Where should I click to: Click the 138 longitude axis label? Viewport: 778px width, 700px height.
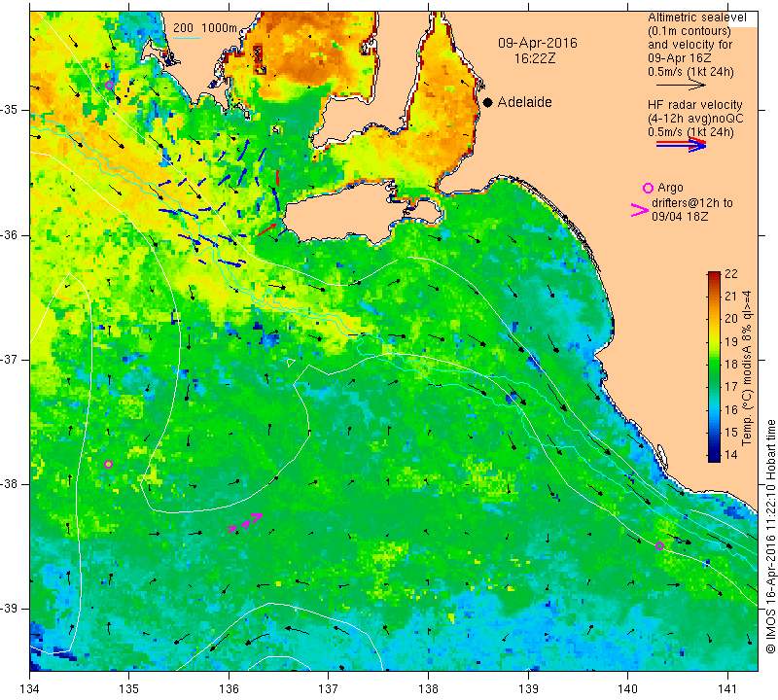(x=428, y=688)
